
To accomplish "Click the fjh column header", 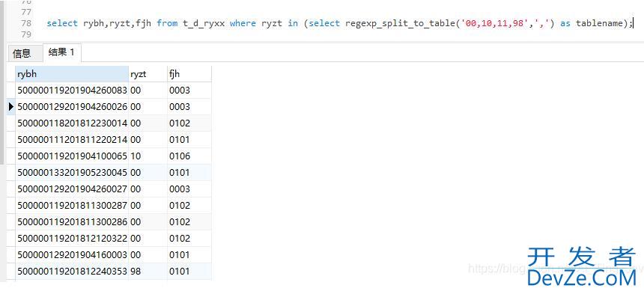I will pos(189,74).
